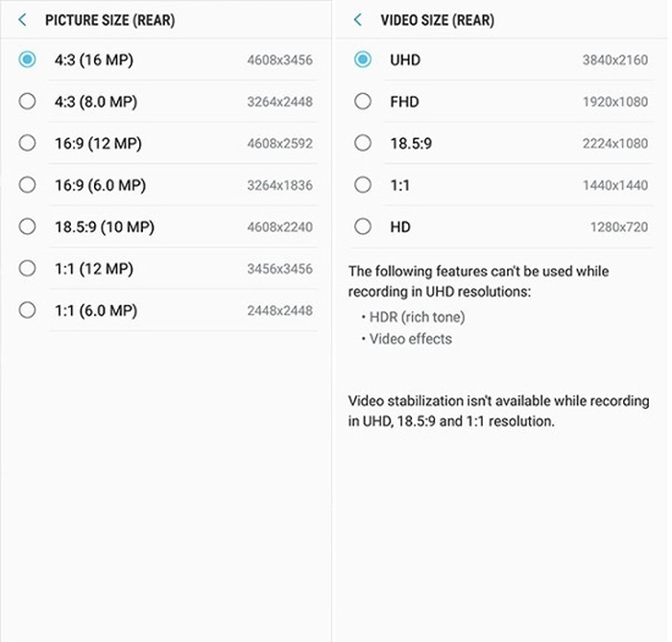The image size is (672, 642).
Task: Choose the 4:3 (8.0 MP) picture size
Action: (x=27, y=102)
